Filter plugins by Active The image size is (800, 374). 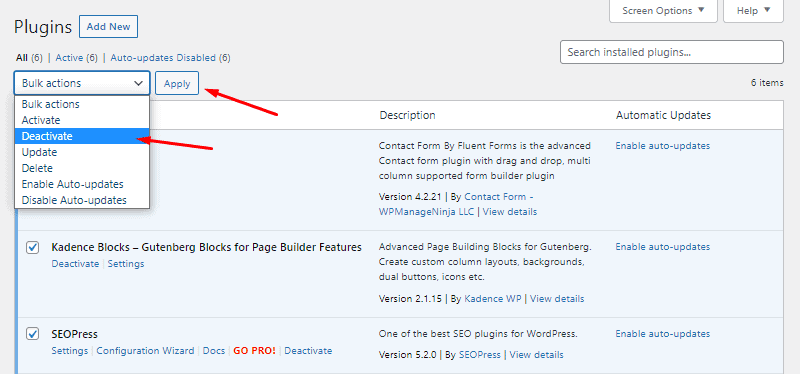pyautogui.click(x=69, y=58)
